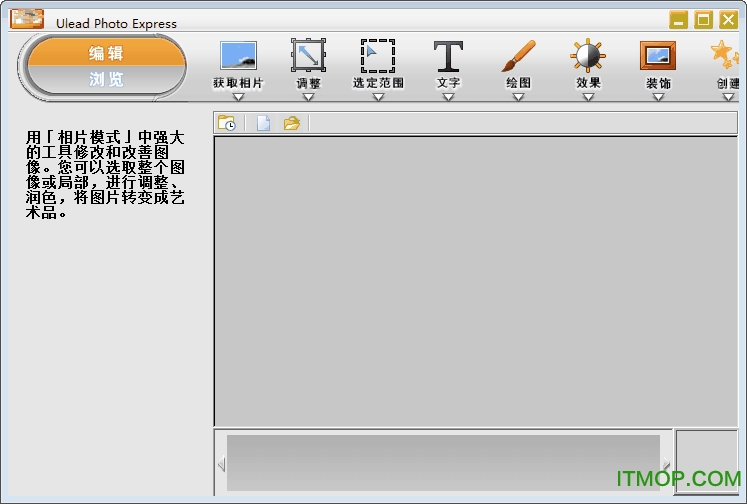Click the open folder icon

(x=292, y=123)
